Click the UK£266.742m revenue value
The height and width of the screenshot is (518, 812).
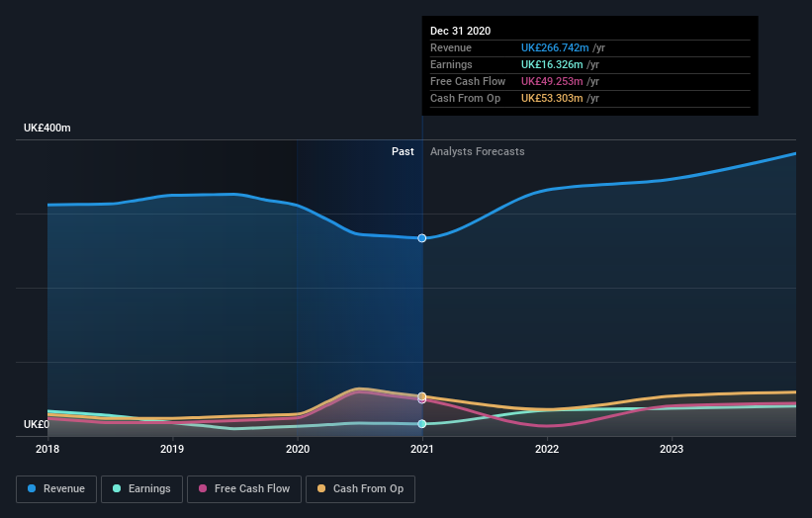tap(555, 47)
